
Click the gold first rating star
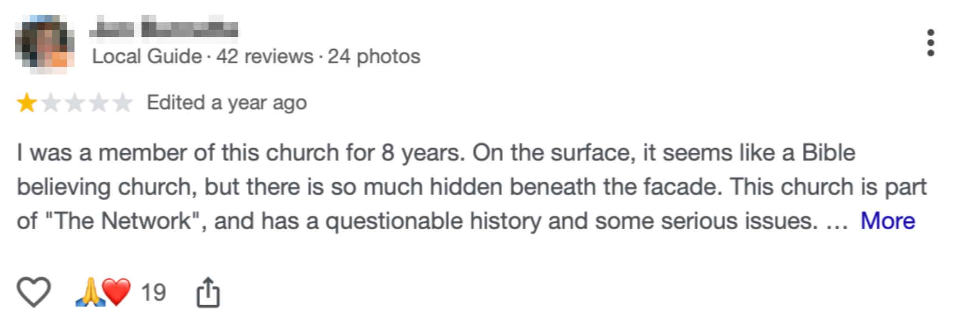pyautogui.click(x=27, y=103)
